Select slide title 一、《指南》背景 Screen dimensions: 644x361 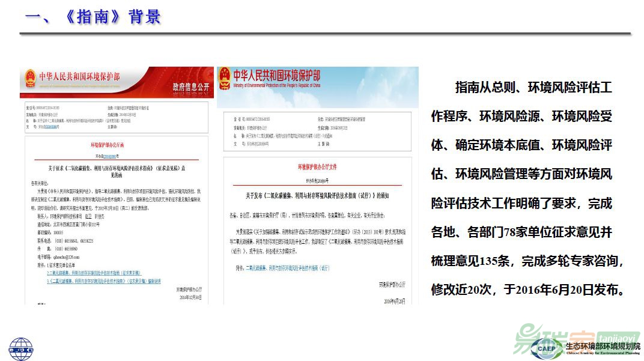(93, 16)
